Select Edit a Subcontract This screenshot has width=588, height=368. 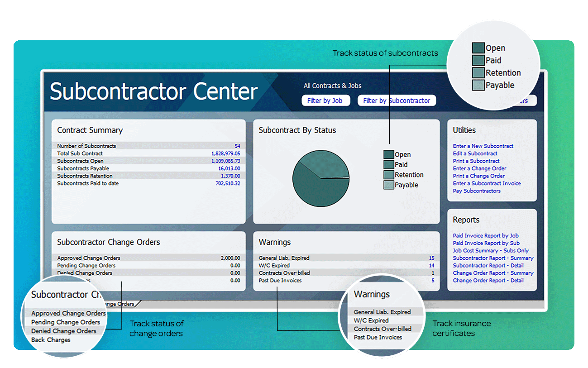pyautogui.click(x=475, y=153)
